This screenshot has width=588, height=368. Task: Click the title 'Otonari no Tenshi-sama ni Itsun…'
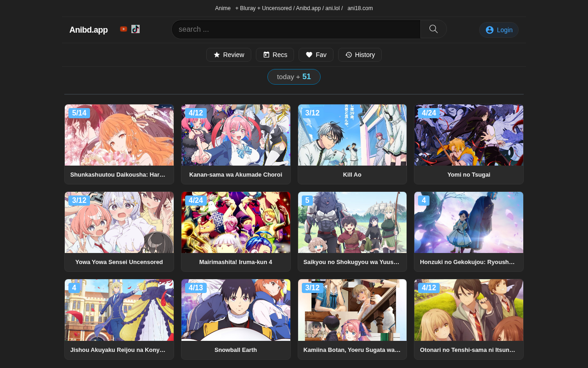(x=469, y=350)
